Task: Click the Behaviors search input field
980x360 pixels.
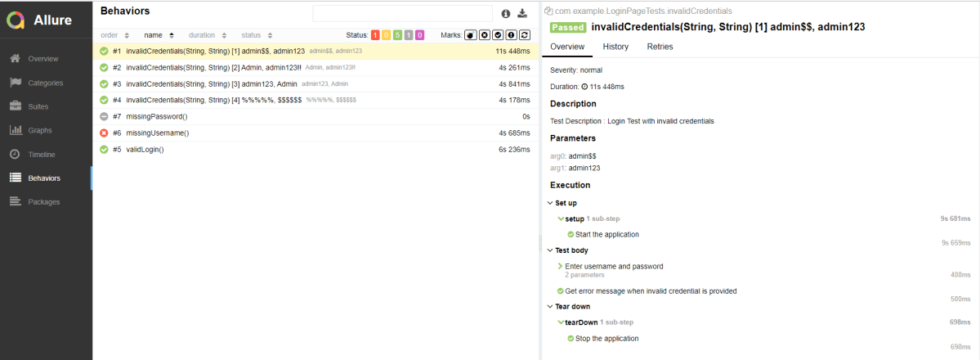Action: point(402,13)
